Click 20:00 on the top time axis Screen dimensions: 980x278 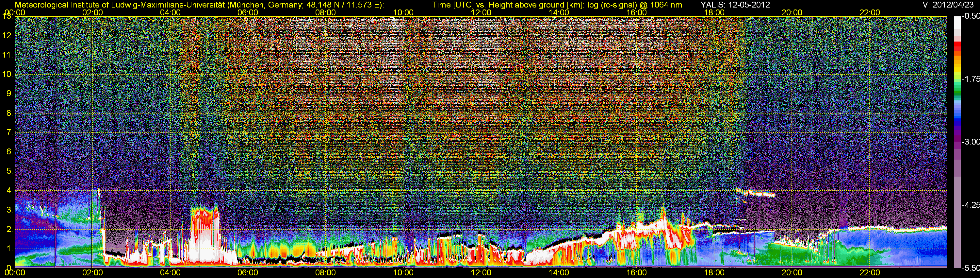[x=792, y=12]
